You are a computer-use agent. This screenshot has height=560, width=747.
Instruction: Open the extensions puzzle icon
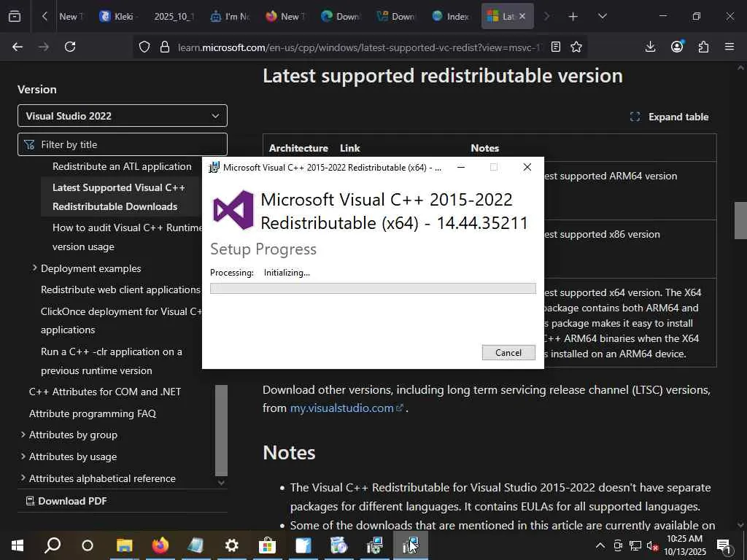click(x=703, y=47)
